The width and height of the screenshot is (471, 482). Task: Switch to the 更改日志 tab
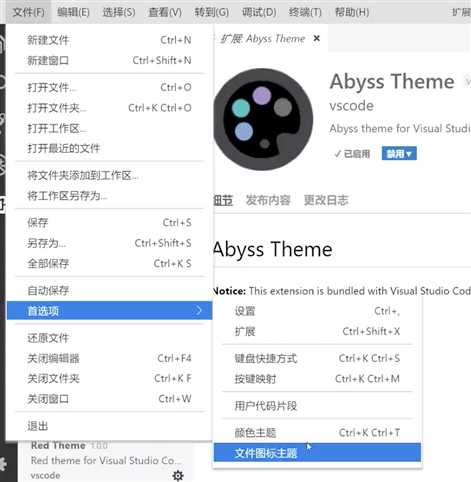(x=326, y=200)
